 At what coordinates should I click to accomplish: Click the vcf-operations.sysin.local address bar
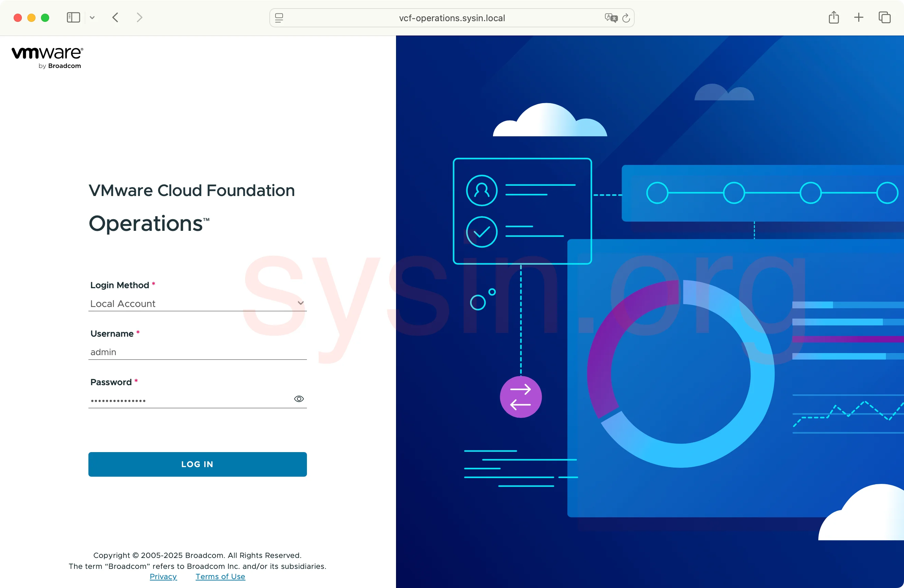coord(452,18)
